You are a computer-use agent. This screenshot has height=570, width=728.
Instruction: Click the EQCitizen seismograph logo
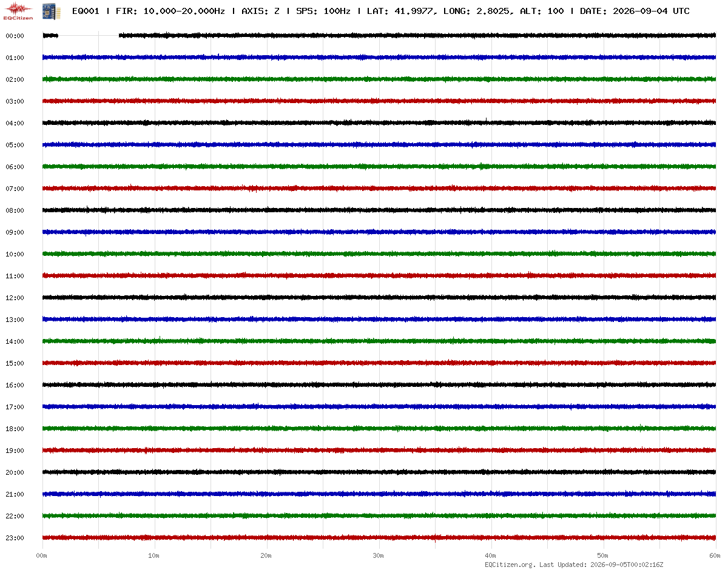(x=18, y=10)
